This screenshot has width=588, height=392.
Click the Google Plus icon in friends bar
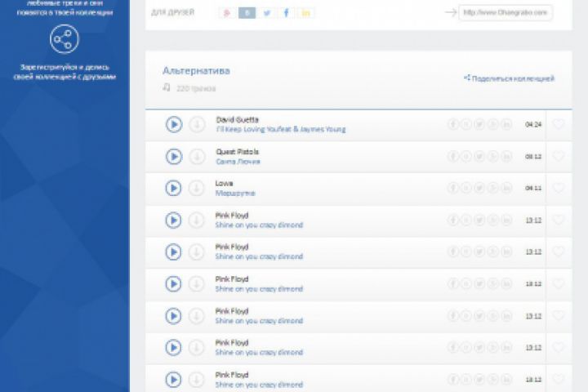pos(227,13)
